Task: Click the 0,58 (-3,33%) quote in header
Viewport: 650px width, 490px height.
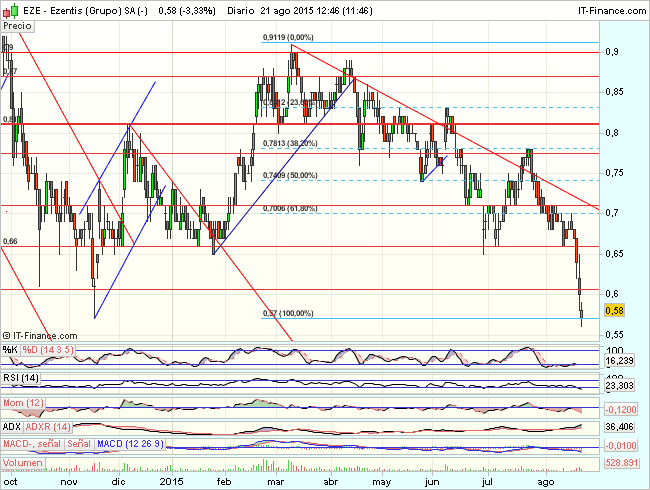Action: point(187,11)
